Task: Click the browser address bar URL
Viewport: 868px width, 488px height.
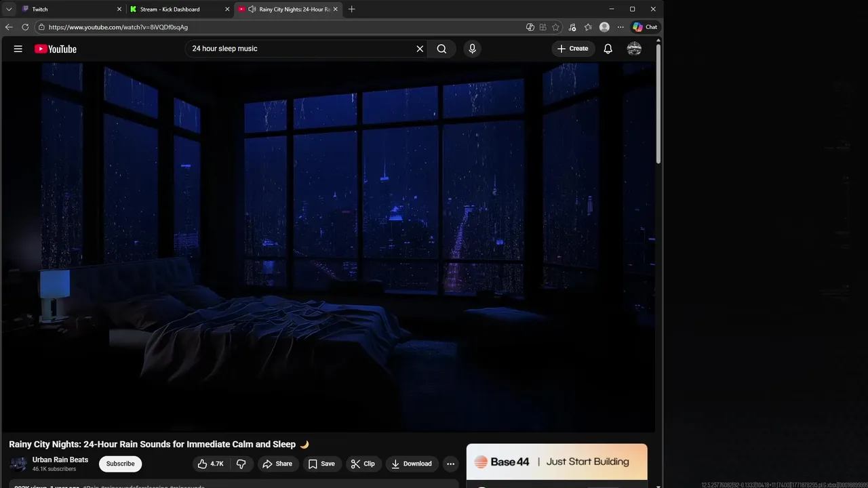Action: click(118, 27)
